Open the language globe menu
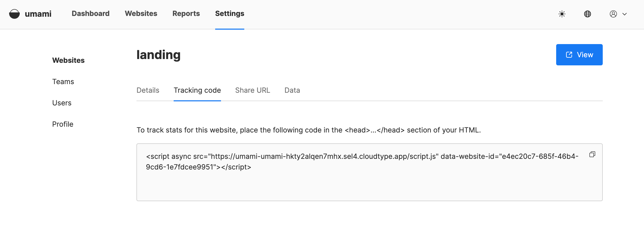This screenshot has width=644, height=228. [x=588, y=14]
